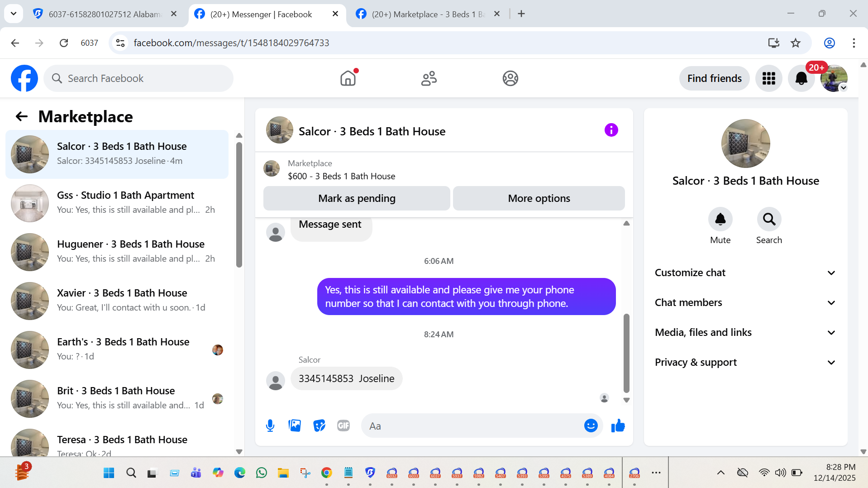Bookmark this page with the star icon
868x488 pixels.
coord(795,43)
